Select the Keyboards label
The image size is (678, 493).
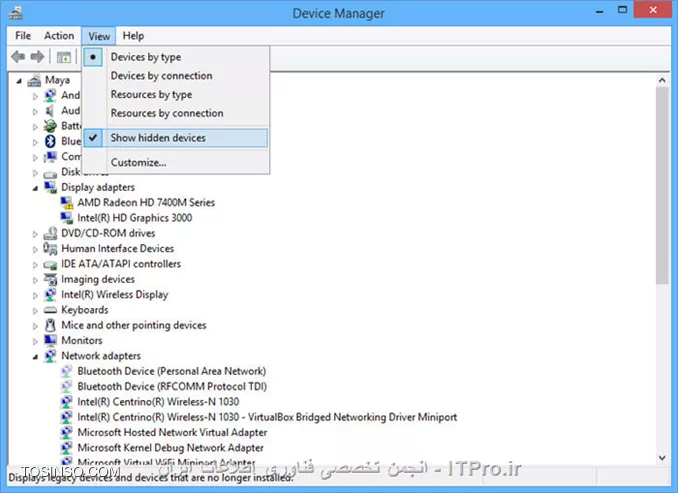[x=85, y=310]
